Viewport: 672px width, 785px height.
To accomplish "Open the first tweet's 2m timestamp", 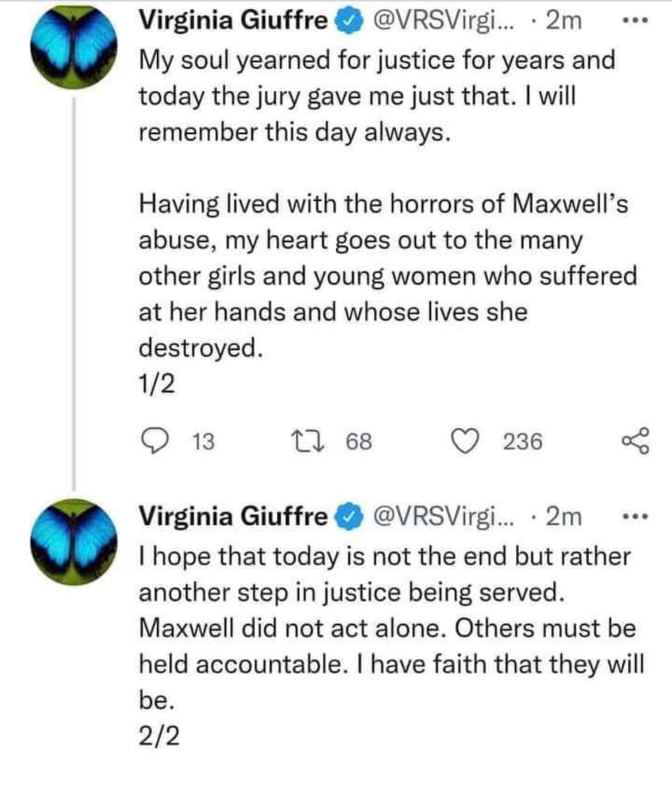I will (x=563, y=21).
